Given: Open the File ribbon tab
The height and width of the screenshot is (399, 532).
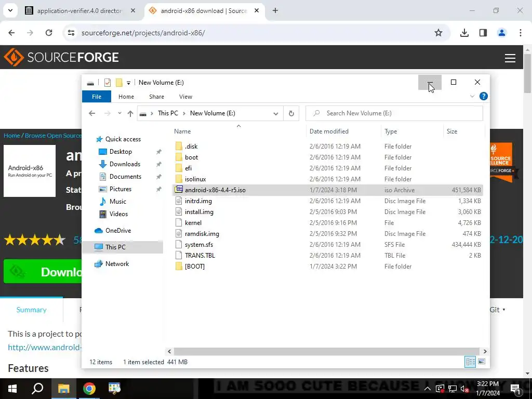Looking at the screenshot, I should pyautogui.click(x=97, y=97).
